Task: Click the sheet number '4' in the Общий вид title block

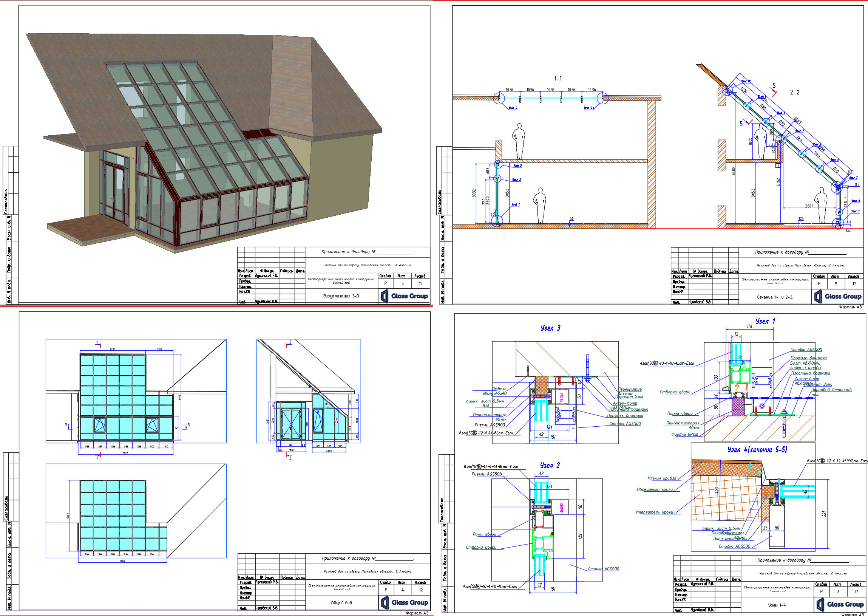Action: [x=403, y=590]
